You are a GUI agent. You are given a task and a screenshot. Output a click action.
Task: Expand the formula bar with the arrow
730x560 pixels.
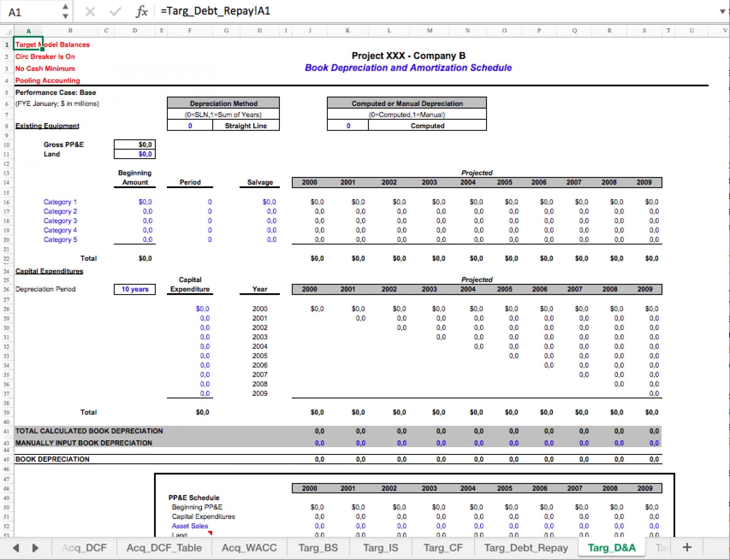click(722, 11)
